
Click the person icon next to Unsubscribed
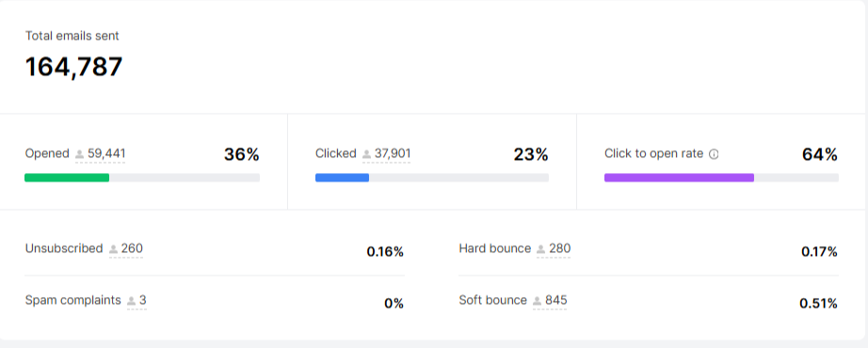(x=114, y=249)
